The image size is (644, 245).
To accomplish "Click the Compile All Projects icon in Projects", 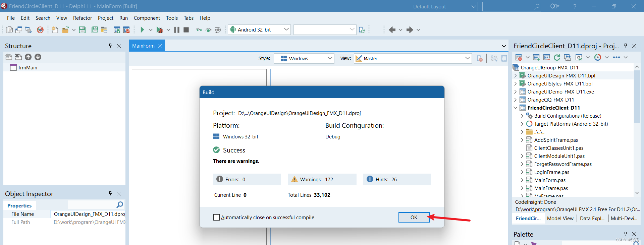I will coord(568,57).
